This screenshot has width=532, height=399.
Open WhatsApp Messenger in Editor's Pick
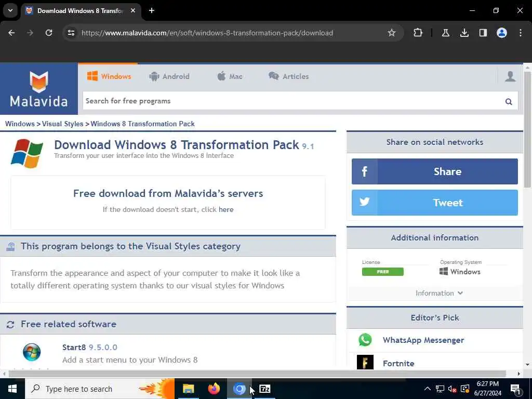423,340
